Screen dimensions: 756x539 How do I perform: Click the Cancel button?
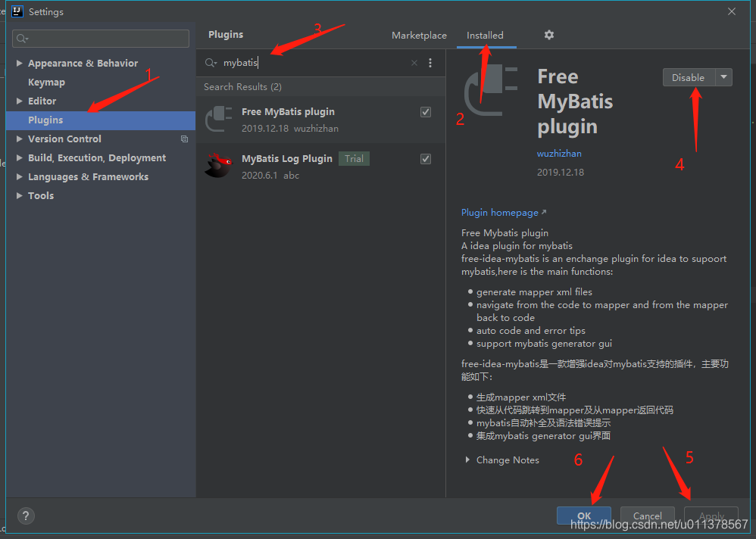pos(647,516)
